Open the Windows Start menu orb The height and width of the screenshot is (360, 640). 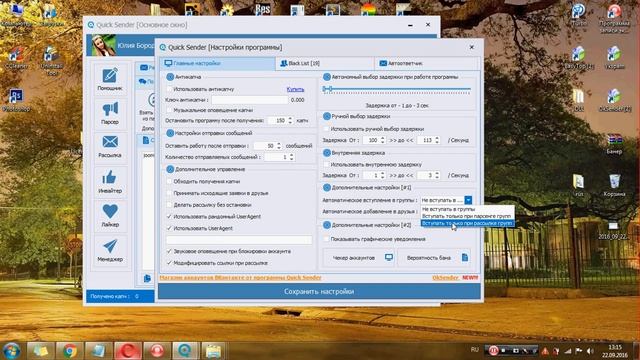click(x=11, y=351)
